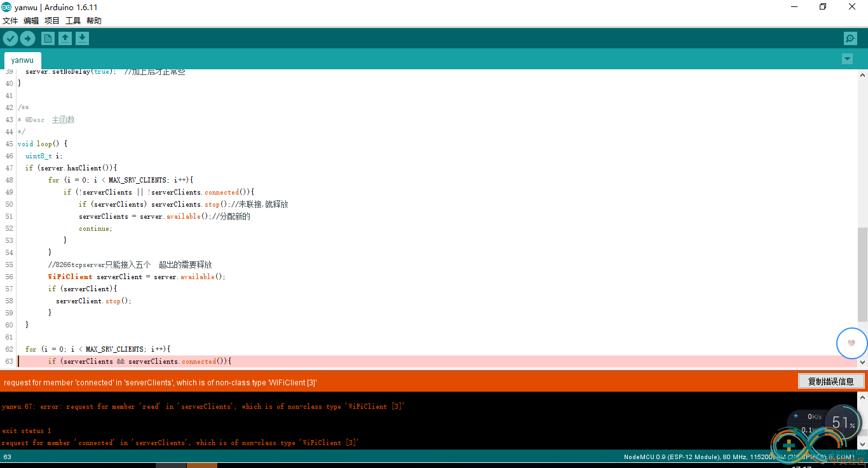
Task: Click the Verify (checkmark) button
Action: 10,39
